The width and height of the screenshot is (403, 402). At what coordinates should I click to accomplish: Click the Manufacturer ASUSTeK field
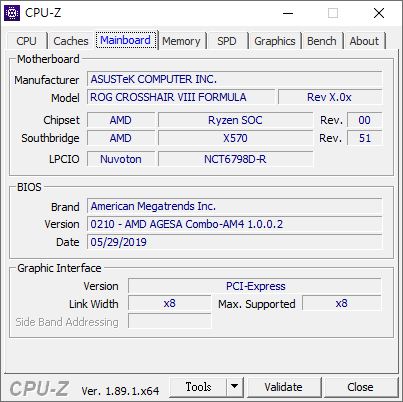coord(235,79)
